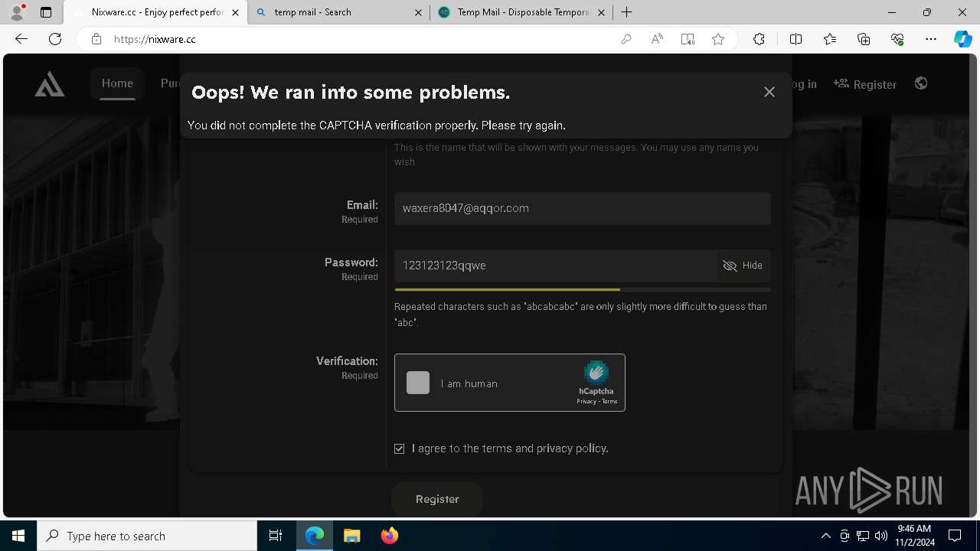Open the language globe icon
This screenshot has height=551, width=980.
click(x=921, y=83)
